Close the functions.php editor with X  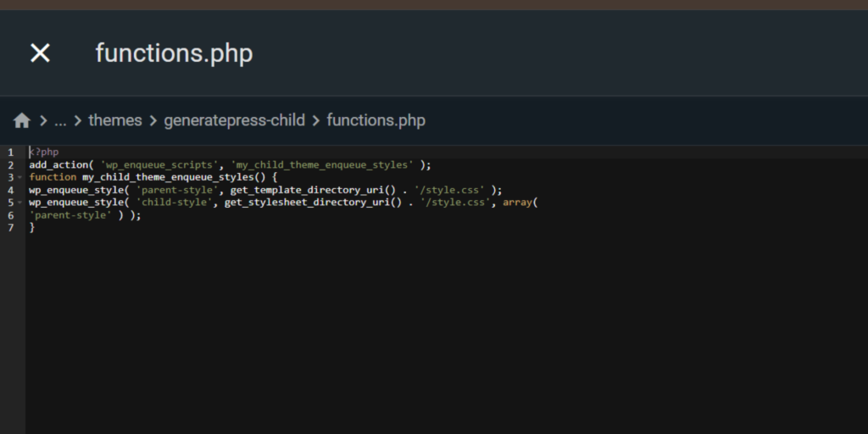coord(40,53)
